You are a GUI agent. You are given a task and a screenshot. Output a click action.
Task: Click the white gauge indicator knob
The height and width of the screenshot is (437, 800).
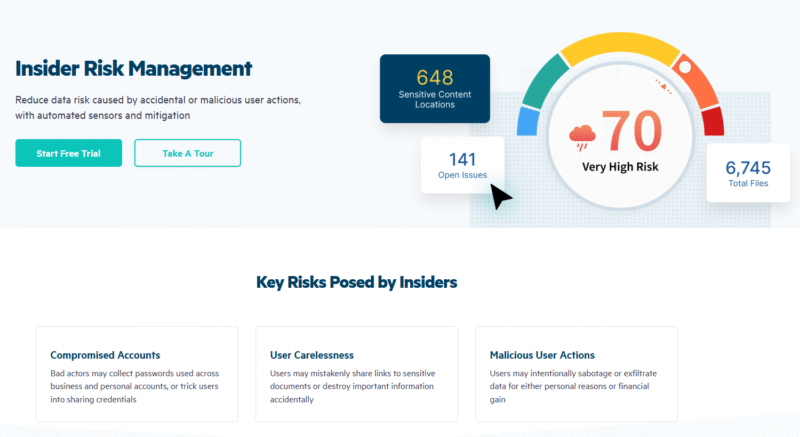tap(685, 67)
